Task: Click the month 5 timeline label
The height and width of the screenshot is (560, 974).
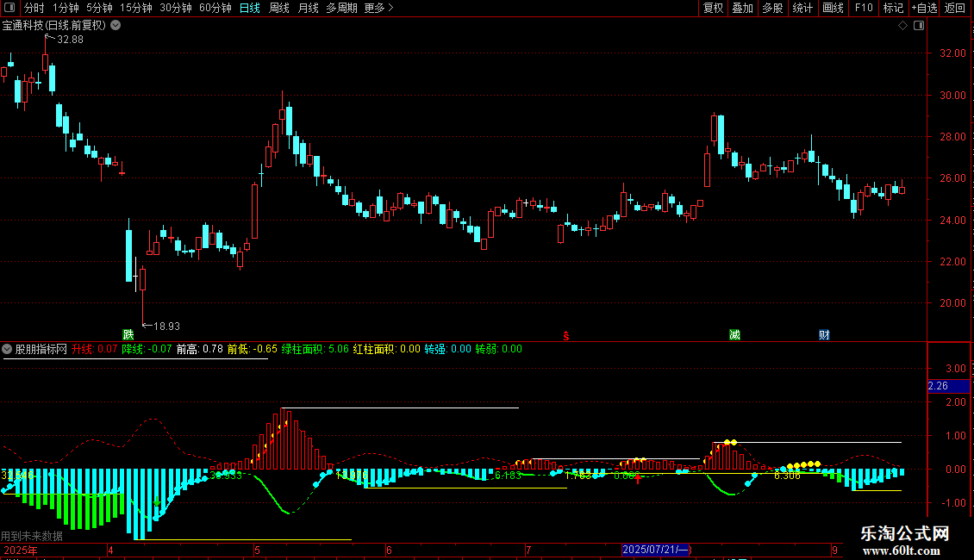Action: pyautogui.click(x=257, y=550)
